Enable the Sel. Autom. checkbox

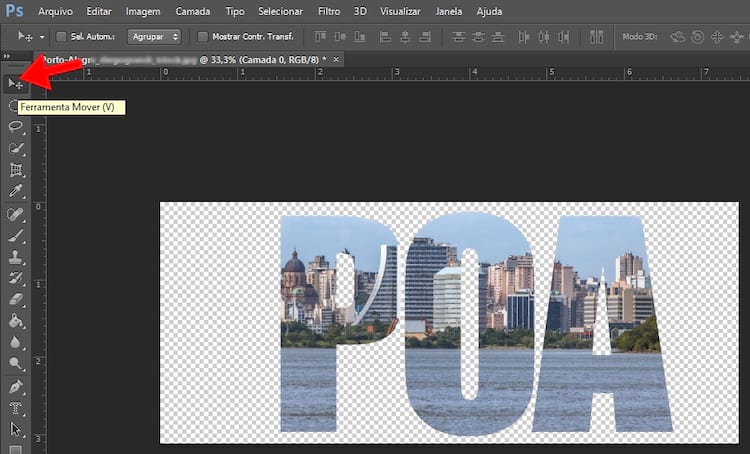point(60,37)
